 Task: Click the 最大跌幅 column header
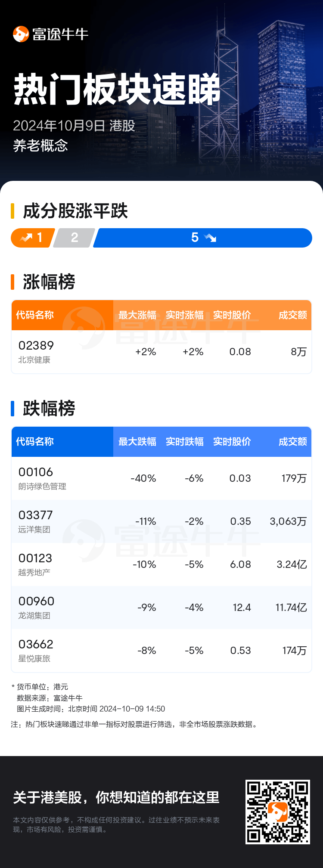[x=137, y=442]
